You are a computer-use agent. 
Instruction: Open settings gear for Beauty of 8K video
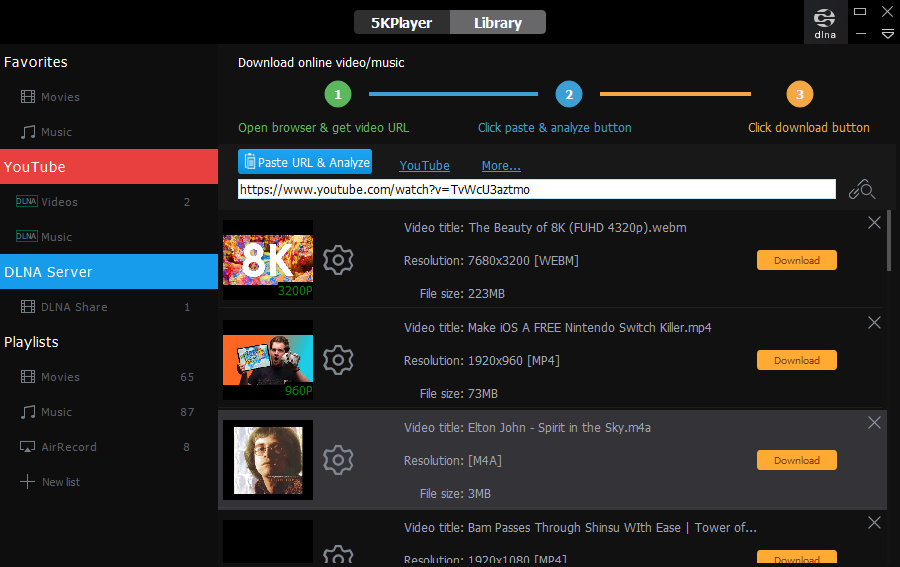tap(338, 260)
